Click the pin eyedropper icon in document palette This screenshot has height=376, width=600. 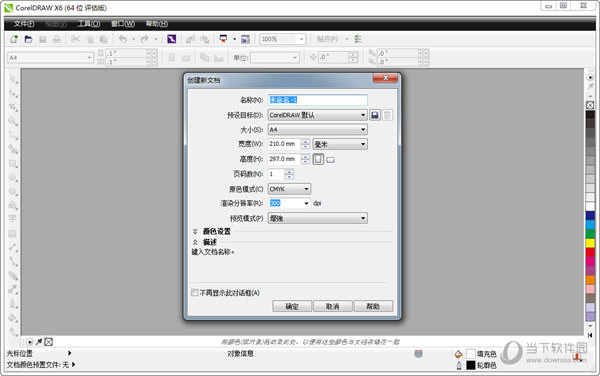(39, 342)
